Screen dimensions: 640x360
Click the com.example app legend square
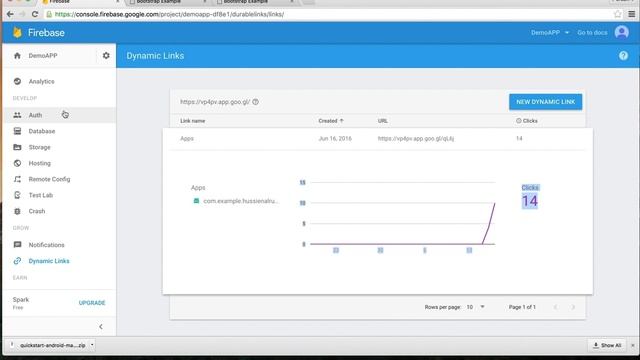pos(196,201)
